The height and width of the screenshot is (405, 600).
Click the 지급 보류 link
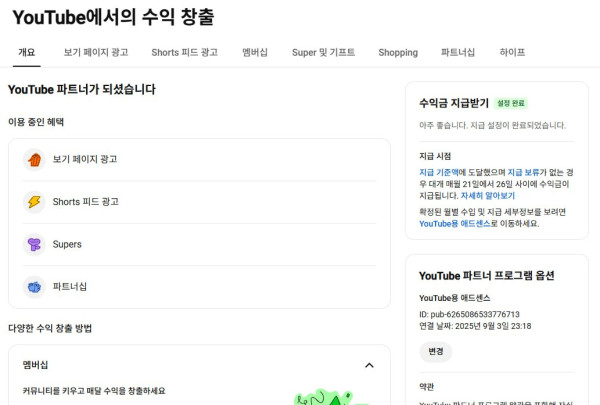coord(523,172)
